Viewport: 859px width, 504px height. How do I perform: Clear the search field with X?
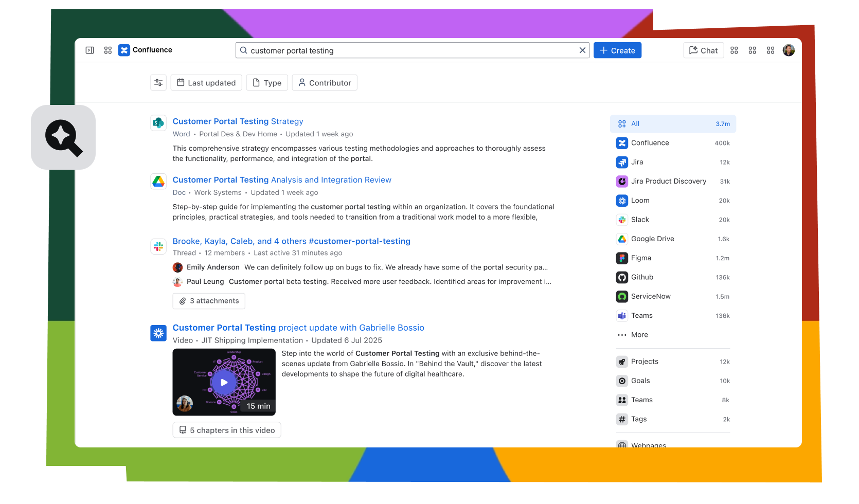coord(582,50)
